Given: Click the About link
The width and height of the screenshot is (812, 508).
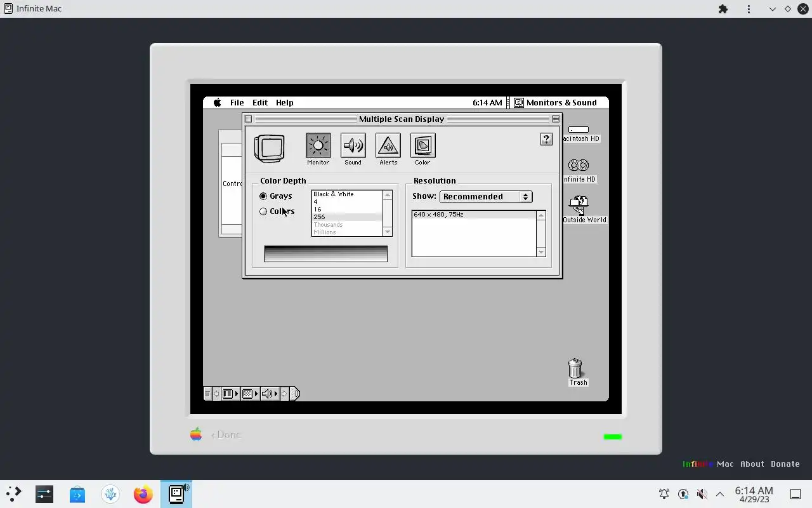Looking at the screenshot, I should click(x=752, y=464).
